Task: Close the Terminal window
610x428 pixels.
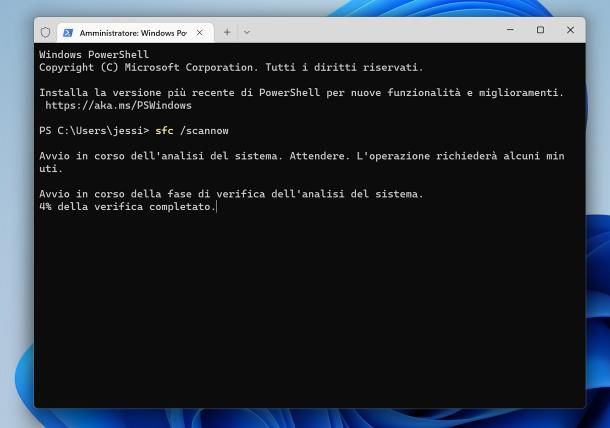Action: point(570,30)
